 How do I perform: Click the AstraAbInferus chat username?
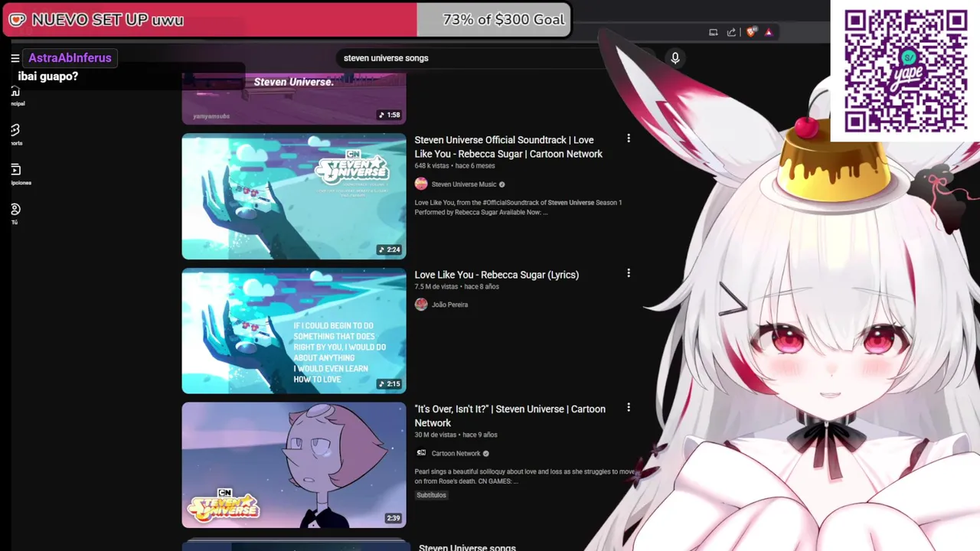point(70,58)
